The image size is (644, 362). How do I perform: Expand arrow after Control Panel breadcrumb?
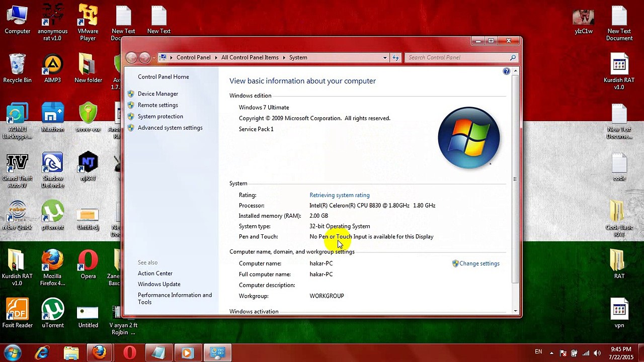coord(216,58)
